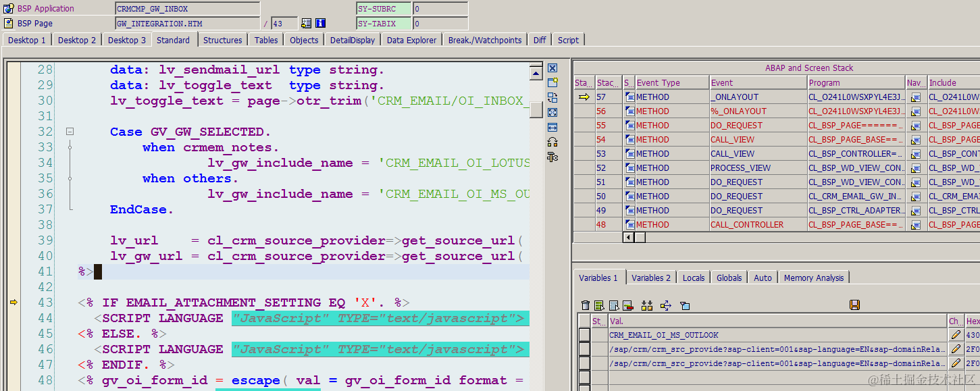Viewport: 980px width, 391px height.
Task: Click the delete row icon with red mark
Action: click(x=628, y=305)
